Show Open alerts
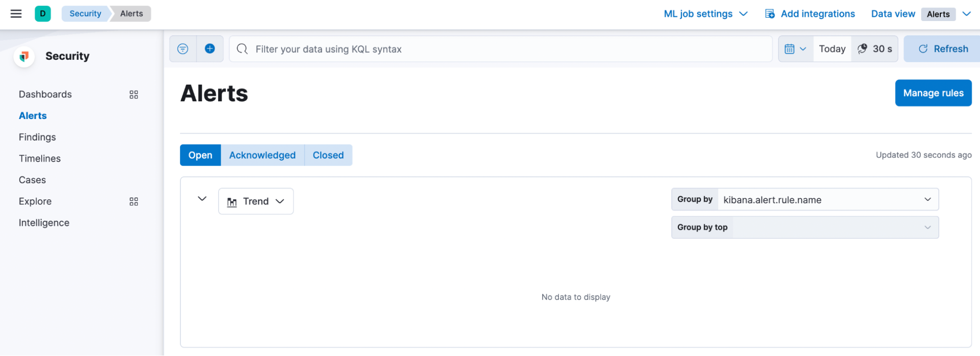Viewport: 980px width, 356px height. (x=201, y=155)
